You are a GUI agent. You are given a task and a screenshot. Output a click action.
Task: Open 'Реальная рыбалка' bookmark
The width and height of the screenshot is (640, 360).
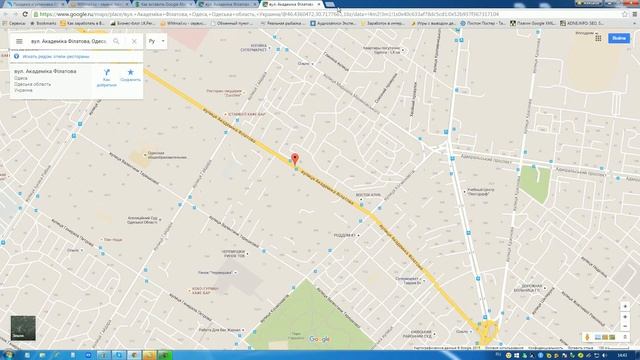click(x=282, y=23)
